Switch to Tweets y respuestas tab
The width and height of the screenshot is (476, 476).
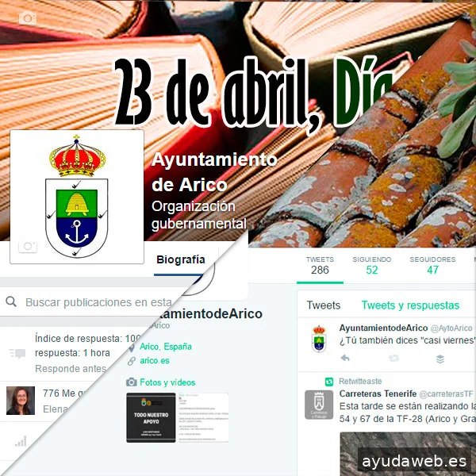[410, 305]
